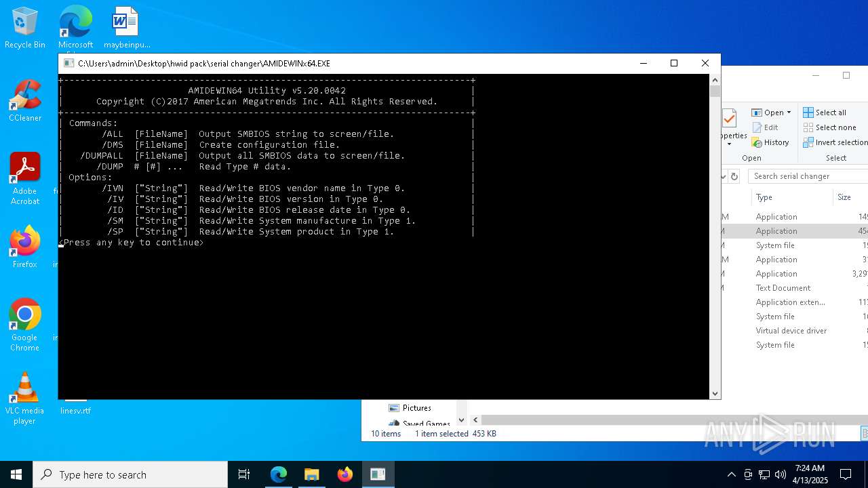This screenshot has width=868, height=488.
Task: Click the console vertical scrollbar thumb
Action: 715,91
